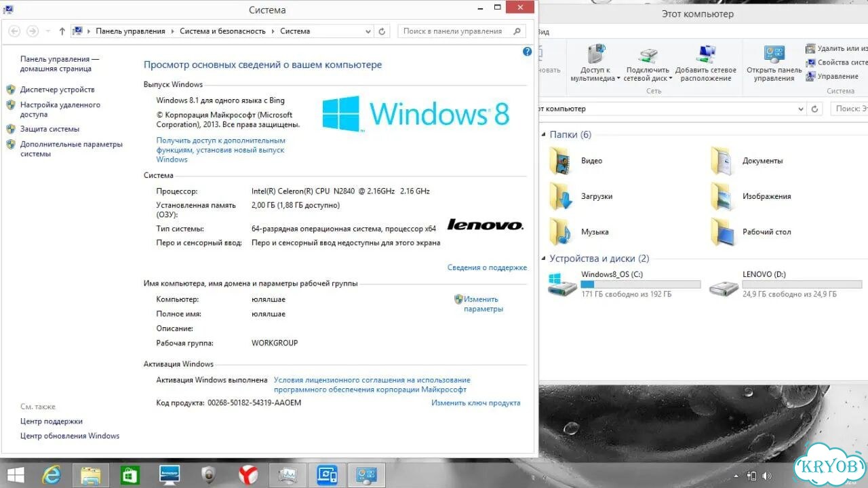The height and width of the screenshot is (488, 868).
Task: Select the 'Видео' folder
Action: click(576, 161)
